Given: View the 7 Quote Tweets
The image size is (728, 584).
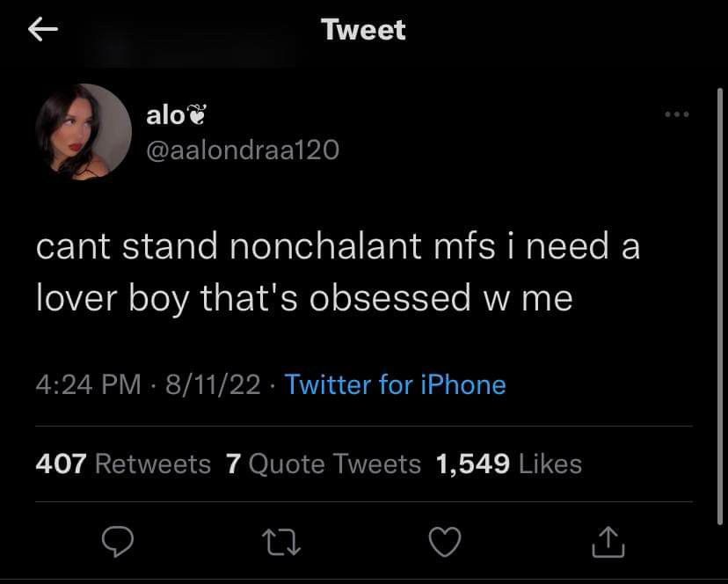Looking at the screenshot, I should click(x=324, y=464).
